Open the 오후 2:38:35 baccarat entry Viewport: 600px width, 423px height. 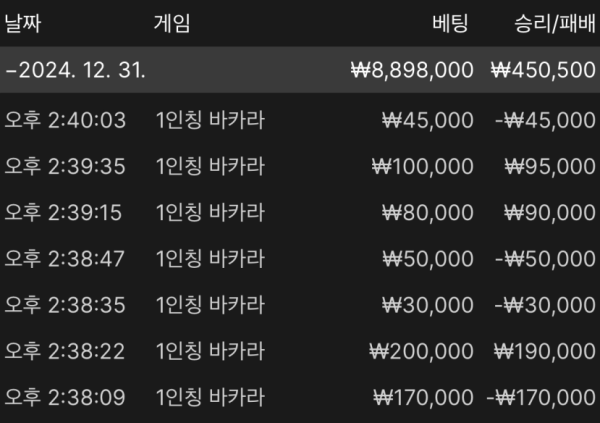300,305
